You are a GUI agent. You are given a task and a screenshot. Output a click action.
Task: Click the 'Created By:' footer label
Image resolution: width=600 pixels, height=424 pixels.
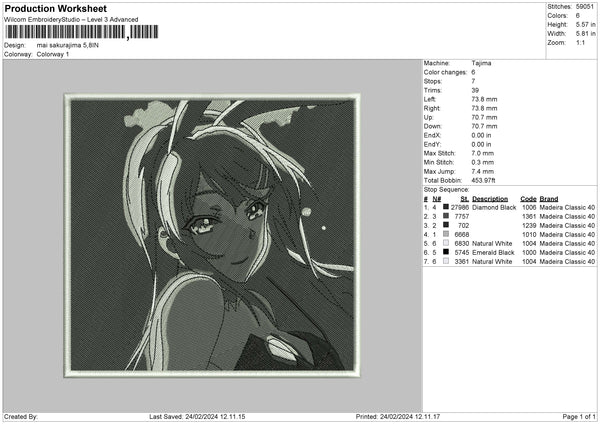tap(21, 416)
